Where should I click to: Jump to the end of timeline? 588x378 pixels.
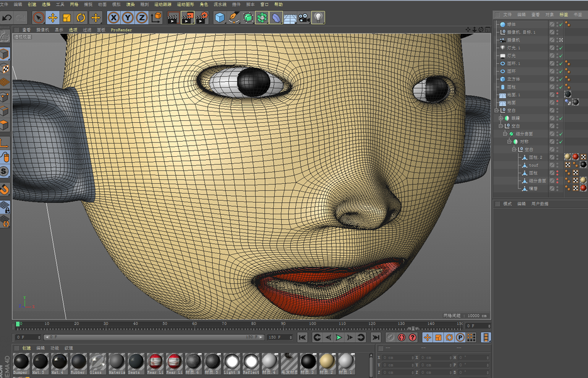pyautogui.click(x=376, y=338)
